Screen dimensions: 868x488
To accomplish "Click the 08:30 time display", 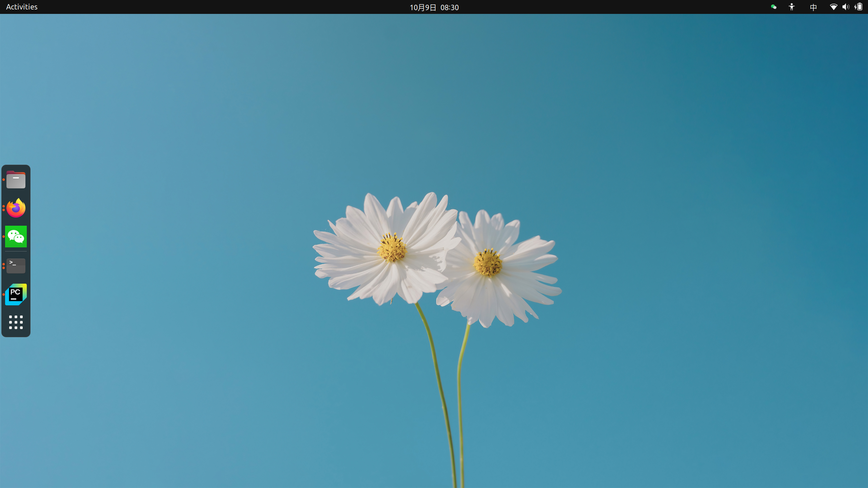I will coord(450,7).
